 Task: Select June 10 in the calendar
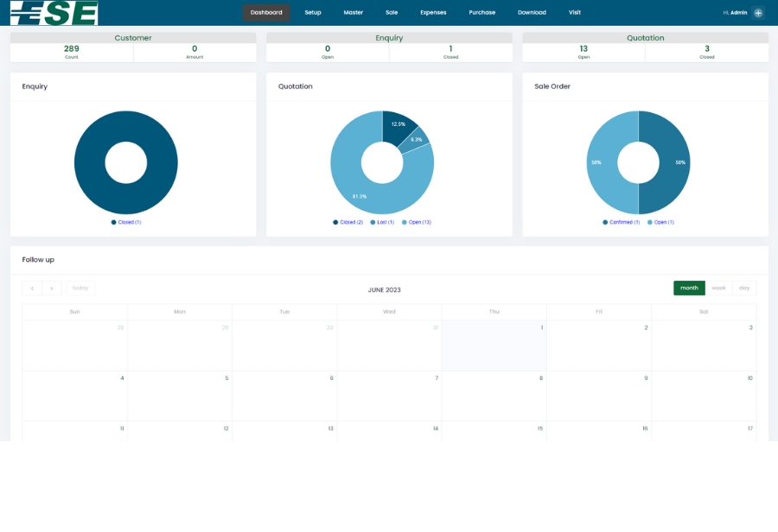click(704, 396)
